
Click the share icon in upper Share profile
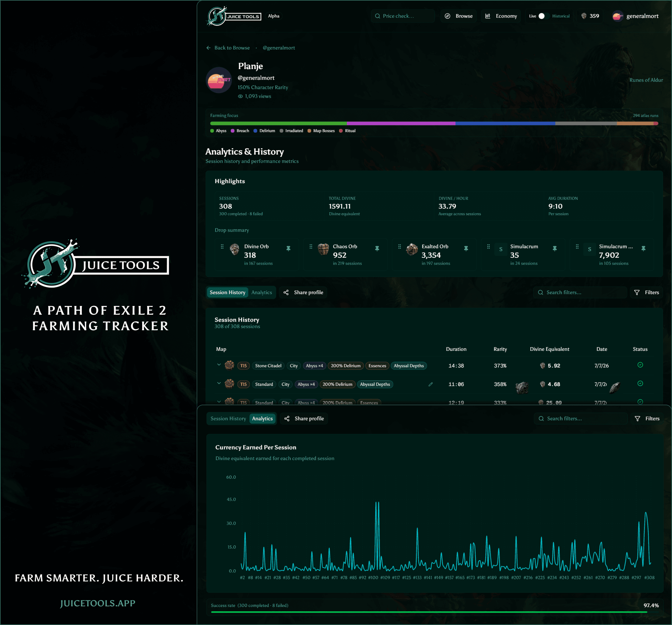tap(286, 293)
